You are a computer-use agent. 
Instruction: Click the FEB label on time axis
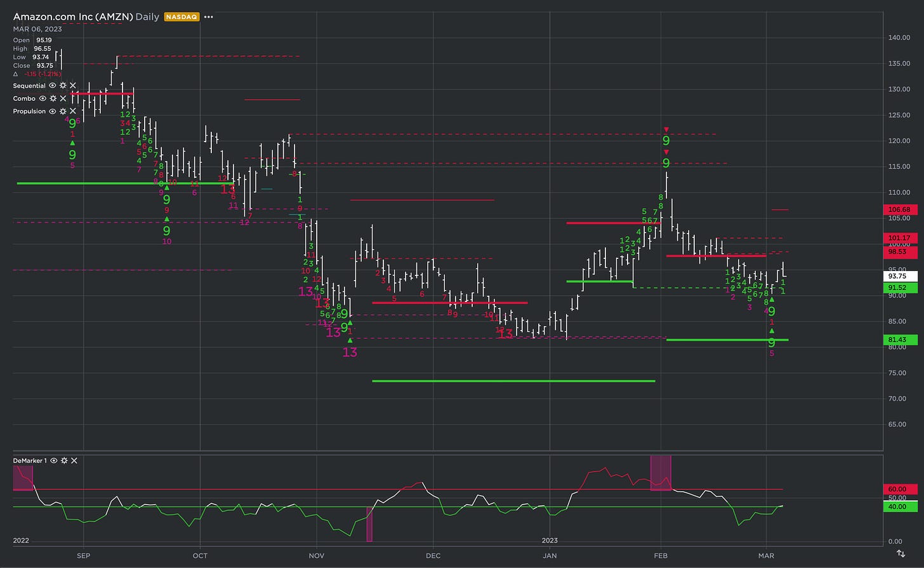point(661,555)
